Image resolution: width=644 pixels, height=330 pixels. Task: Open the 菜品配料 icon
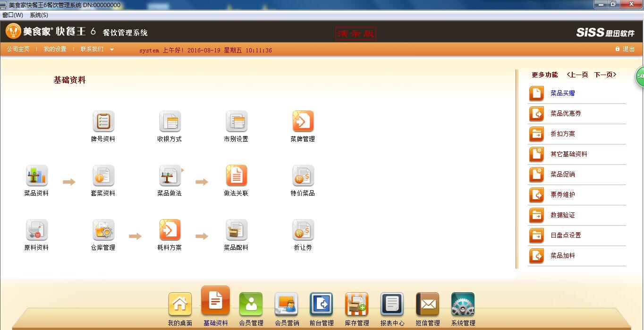[x=237, y=230]
